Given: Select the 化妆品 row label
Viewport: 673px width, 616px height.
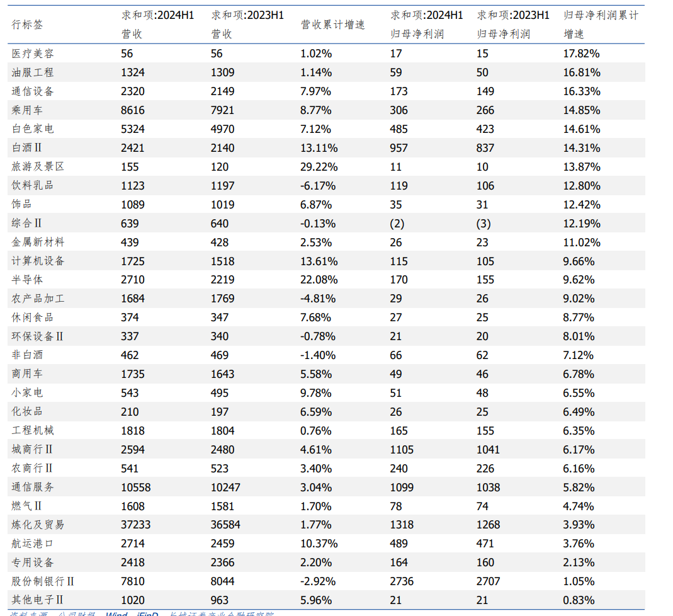Looking at the screenshot, I should coord(27,412).
